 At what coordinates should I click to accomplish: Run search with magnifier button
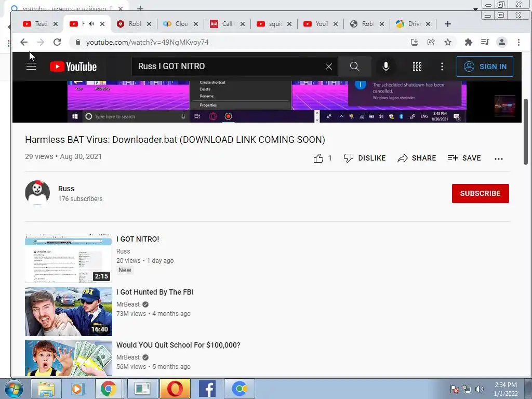(354, 66)
